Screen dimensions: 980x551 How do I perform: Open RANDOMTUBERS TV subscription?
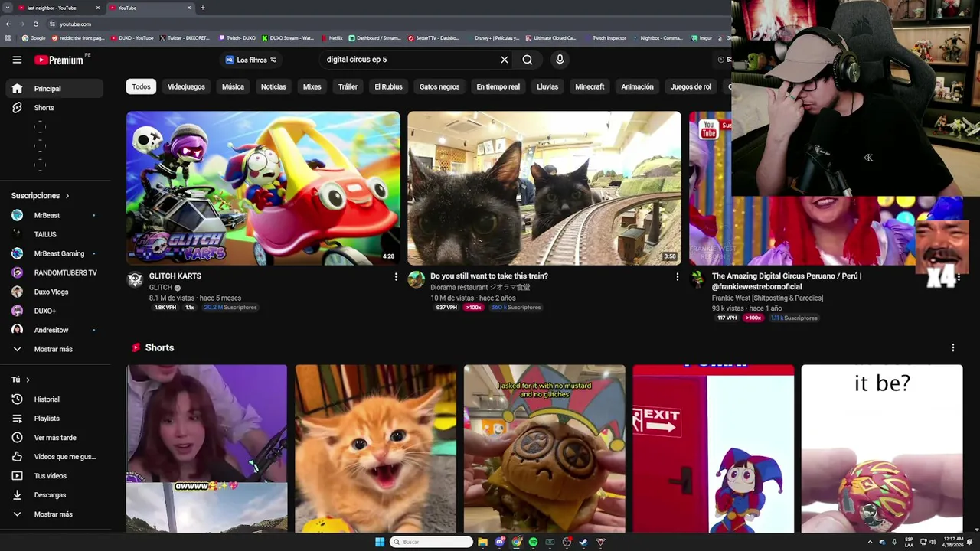(54, 272)
